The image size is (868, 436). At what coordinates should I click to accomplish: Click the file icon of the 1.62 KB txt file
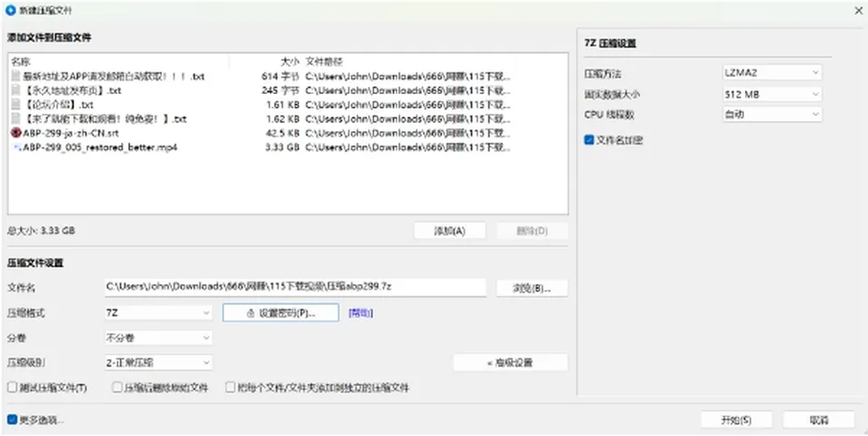tap(15, 119)
